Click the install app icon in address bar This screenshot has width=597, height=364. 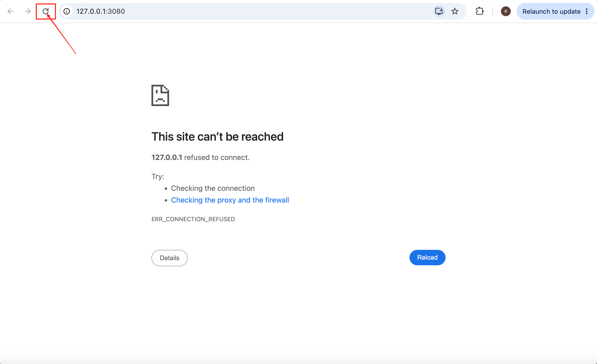click(x=439, y=11)
